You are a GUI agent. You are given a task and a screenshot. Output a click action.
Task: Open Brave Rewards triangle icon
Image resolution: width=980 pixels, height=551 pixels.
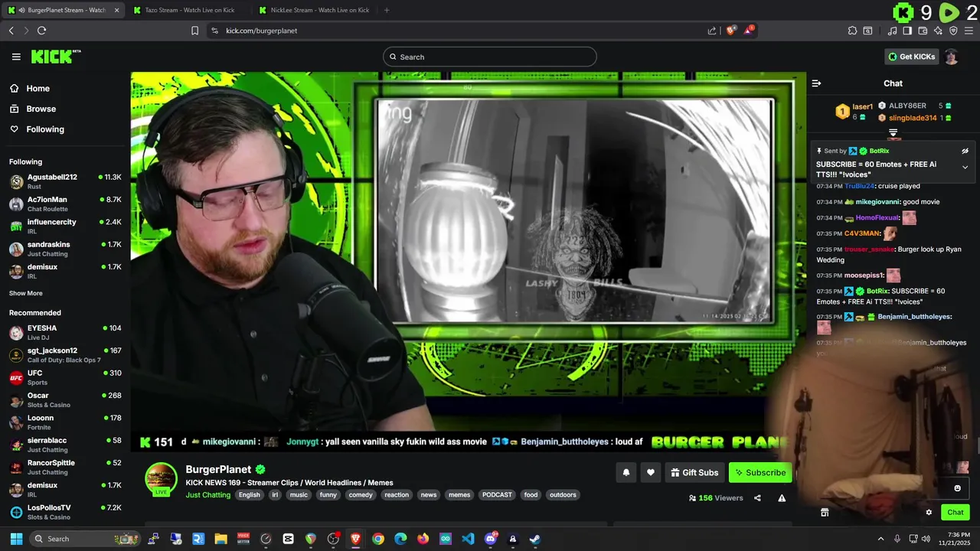[750, 31]
